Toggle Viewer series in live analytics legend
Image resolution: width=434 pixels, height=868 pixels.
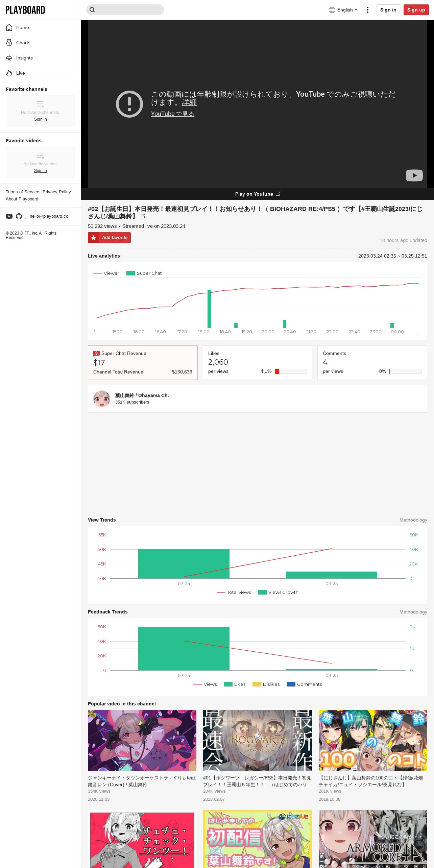tap(106, 273)
